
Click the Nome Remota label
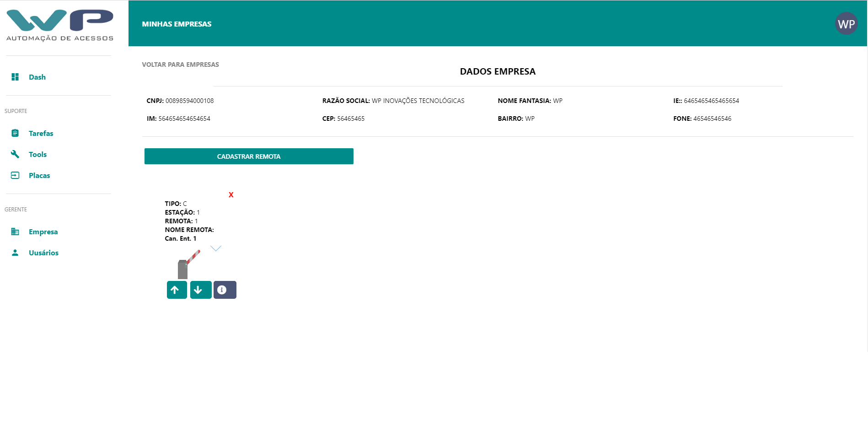pos(189,230)
